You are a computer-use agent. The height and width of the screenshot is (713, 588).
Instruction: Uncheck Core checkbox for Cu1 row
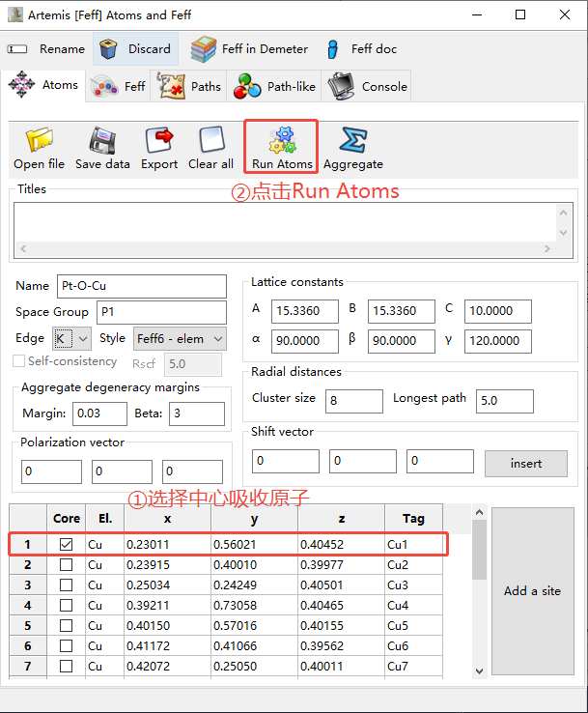[x=67, y=544]
